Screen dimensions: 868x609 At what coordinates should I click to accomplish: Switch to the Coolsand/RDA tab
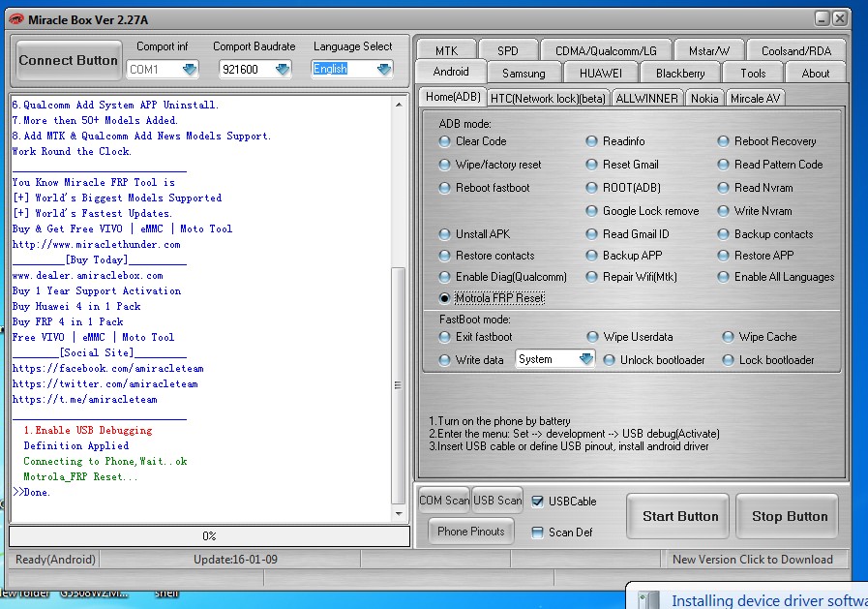(796, 51)
